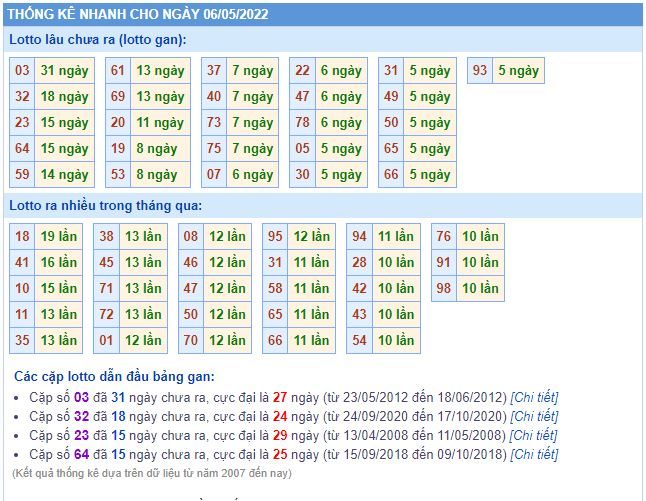The height and width of the screenshot is (501, 646).
Task: Select lotto gan number 20
Action: click(118, 122)
